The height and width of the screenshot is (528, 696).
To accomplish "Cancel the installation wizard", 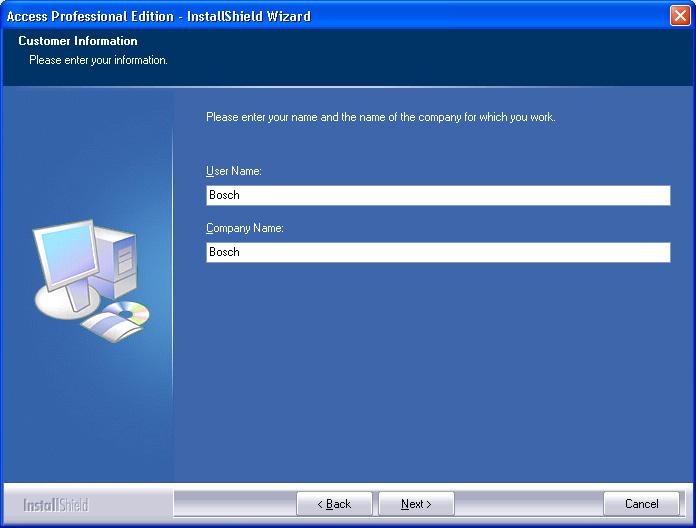I will [641, 504].
